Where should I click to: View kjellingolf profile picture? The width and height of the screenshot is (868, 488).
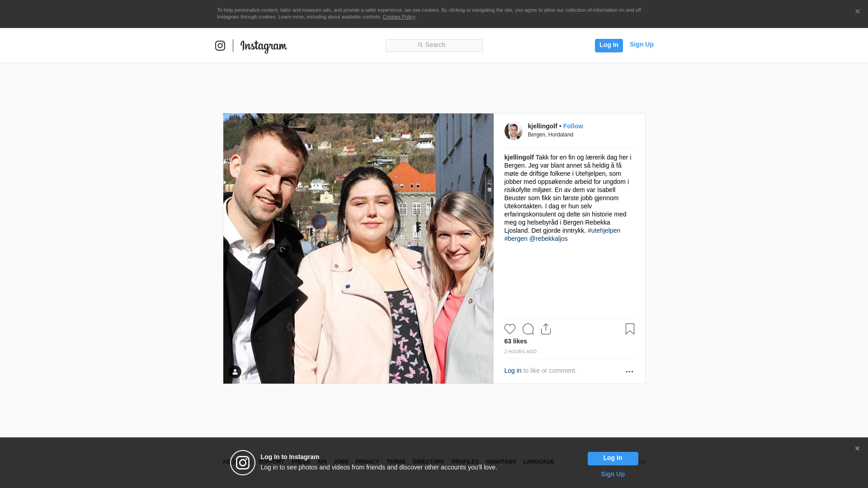(513, 131)
